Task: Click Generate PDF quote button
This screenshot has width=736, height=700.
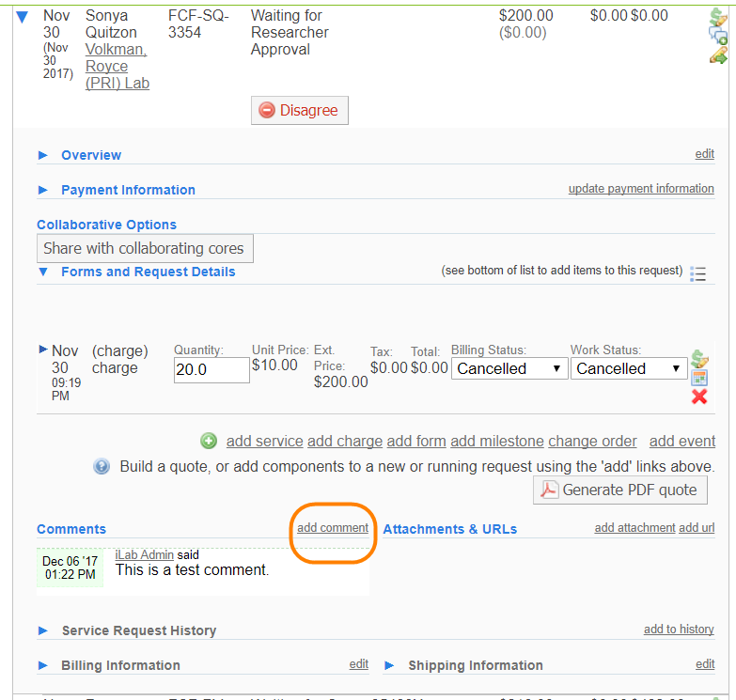Action: tap(620, 490)
